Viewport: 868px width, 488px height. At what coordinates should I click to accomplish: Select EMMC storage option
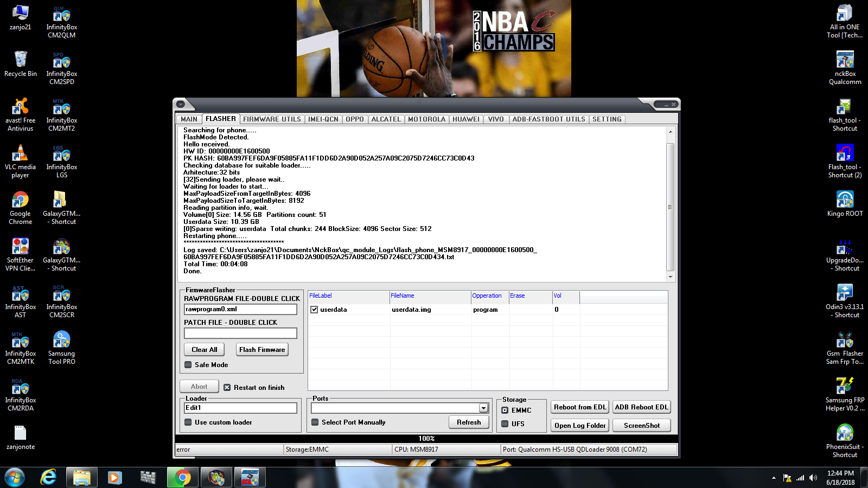coord(505,410)
